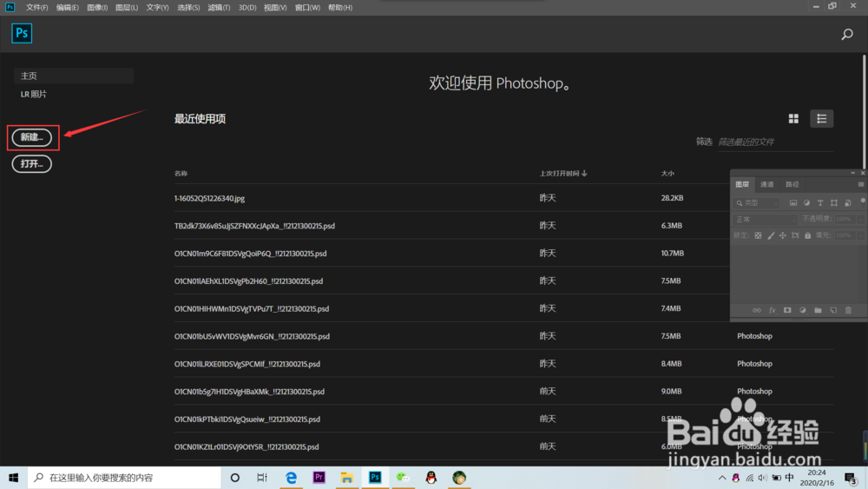868x489 pixels.
Task: Toggle the layer filtering on/off switch
Action: point(863,202)
